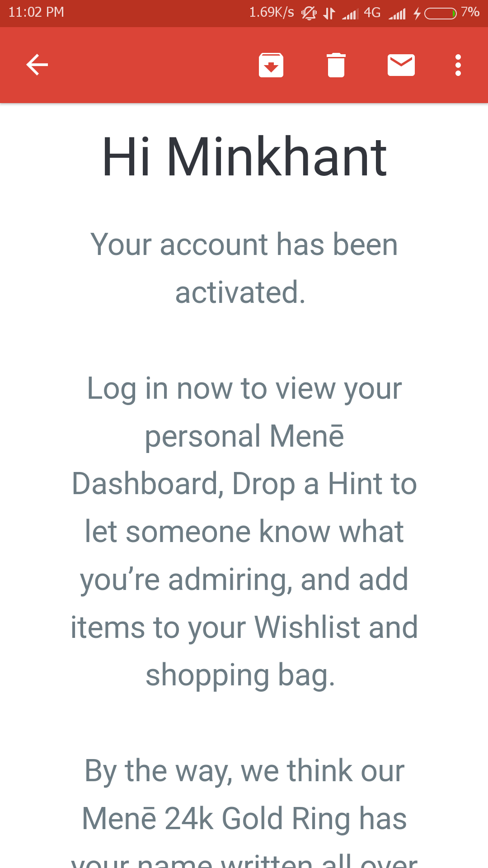Tap the battery outline icon

pyautogui.click(x=441, y=14)
